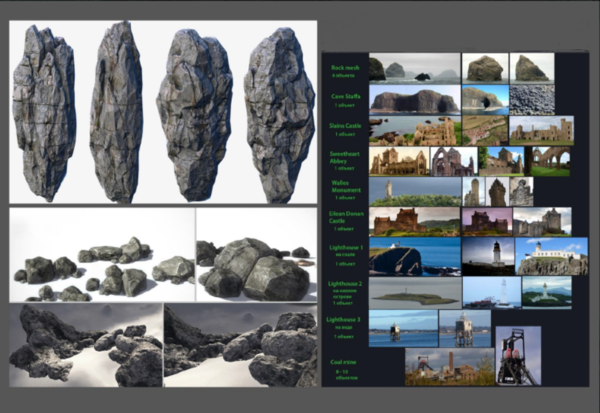Screen dimensions: 600x413
Task: Select the Sweetheart Abbey label
Action: pos(345,156)
